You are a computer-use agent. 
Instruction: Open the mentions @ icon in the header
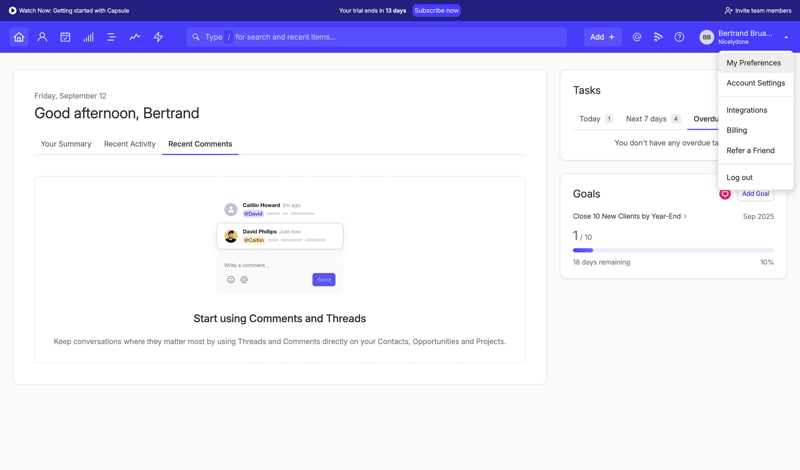[x=637, y=37]
